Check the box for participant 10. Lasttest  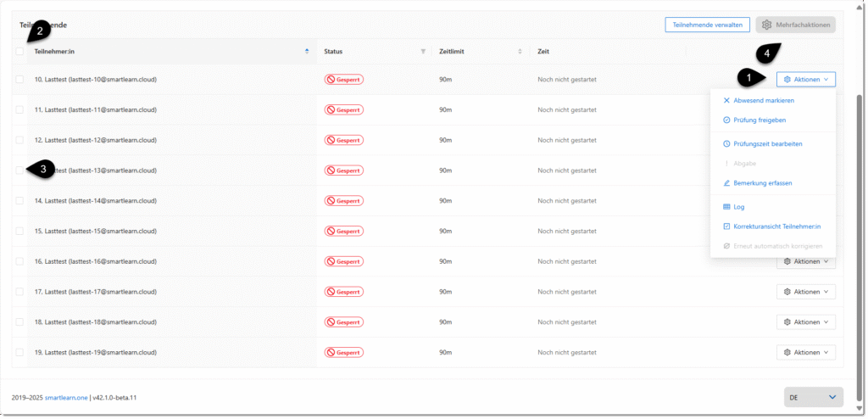coord(19,79)
